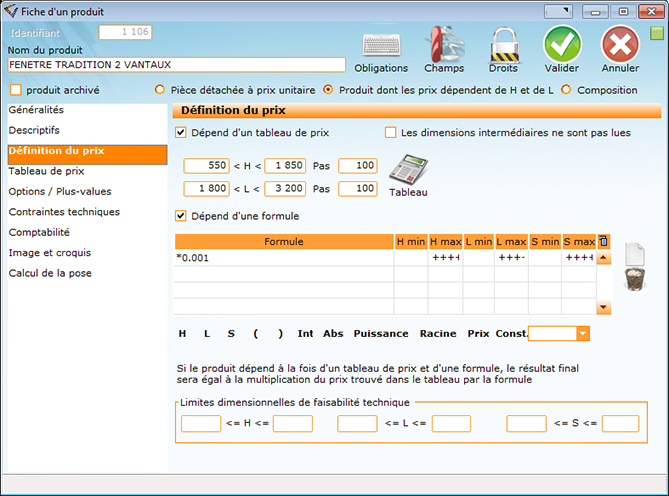Select Pièce détachée à prix unitaire

click(x=160, y=90)
